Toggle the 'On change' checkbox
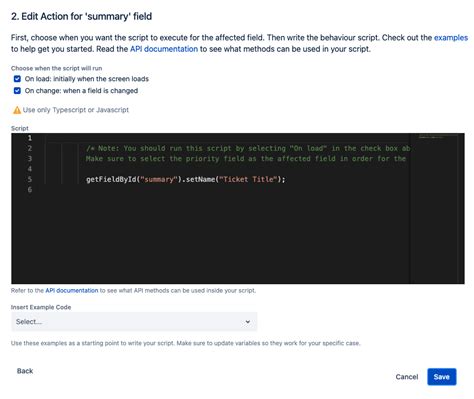 [17, 91]
